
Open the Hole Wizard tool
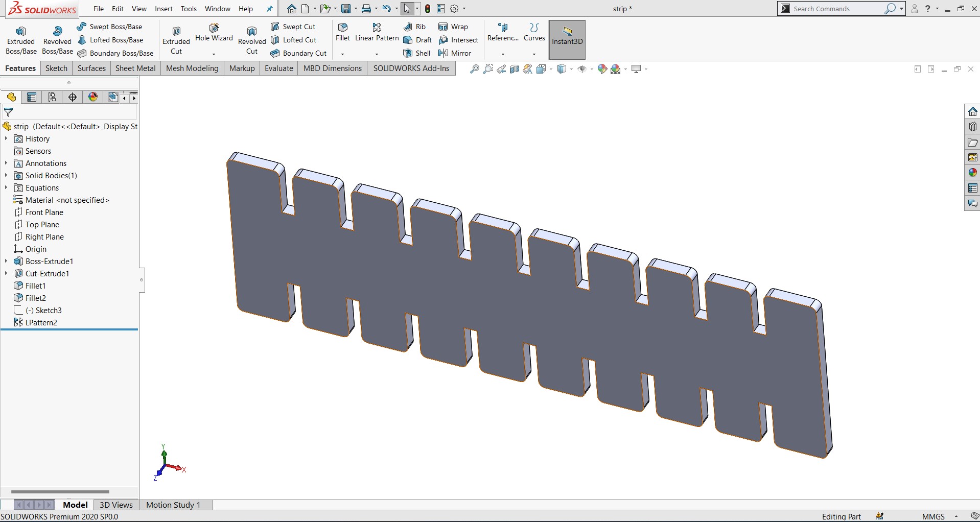tap(214, 33)
